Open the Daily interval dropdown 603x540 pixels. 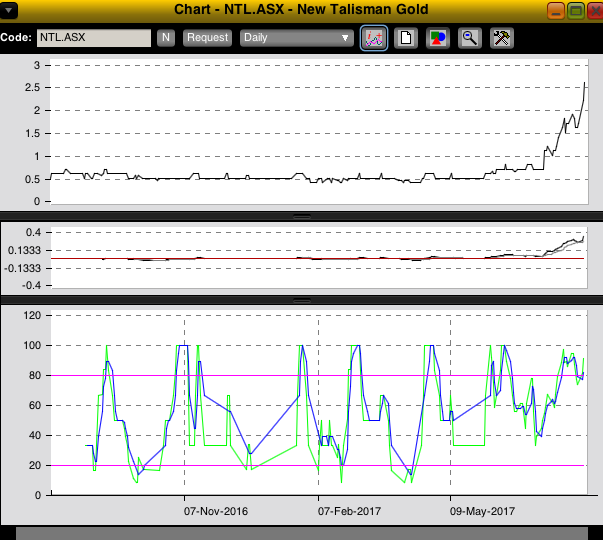(x=297, y=38)
